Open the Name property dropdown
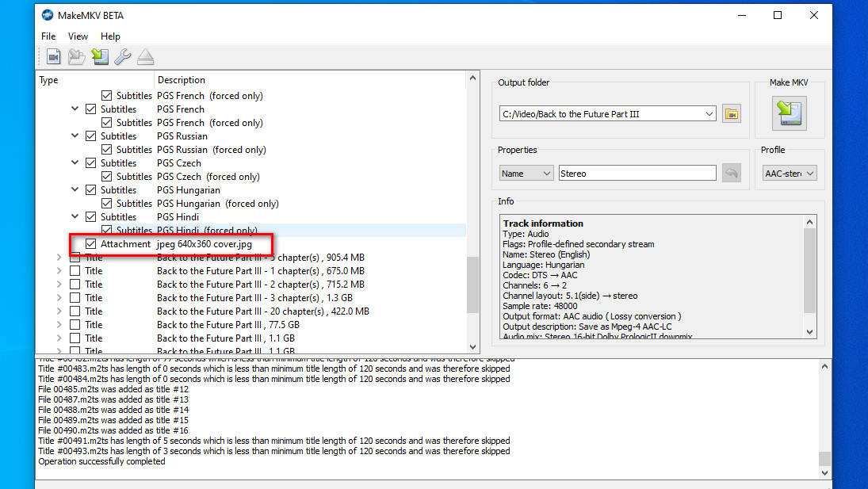The image size is (868, 489). 526,173
